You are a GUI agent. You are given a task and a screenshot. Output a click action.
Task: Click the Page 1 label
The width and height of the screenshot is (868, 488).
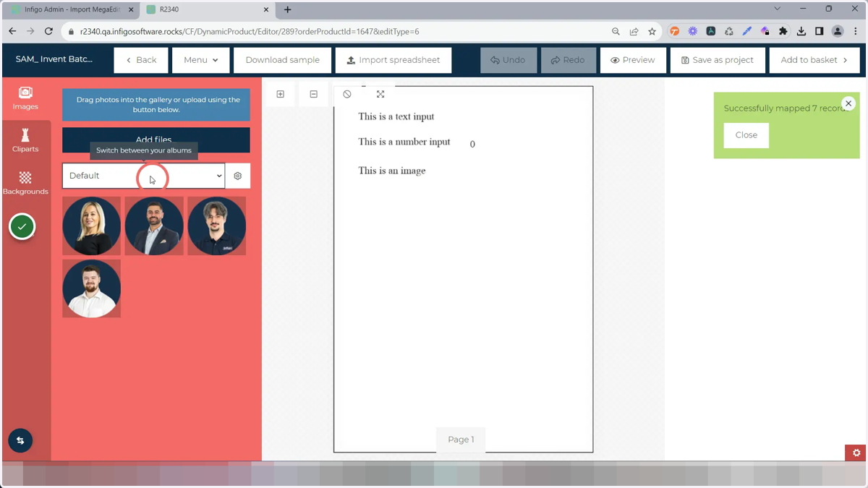461,440
